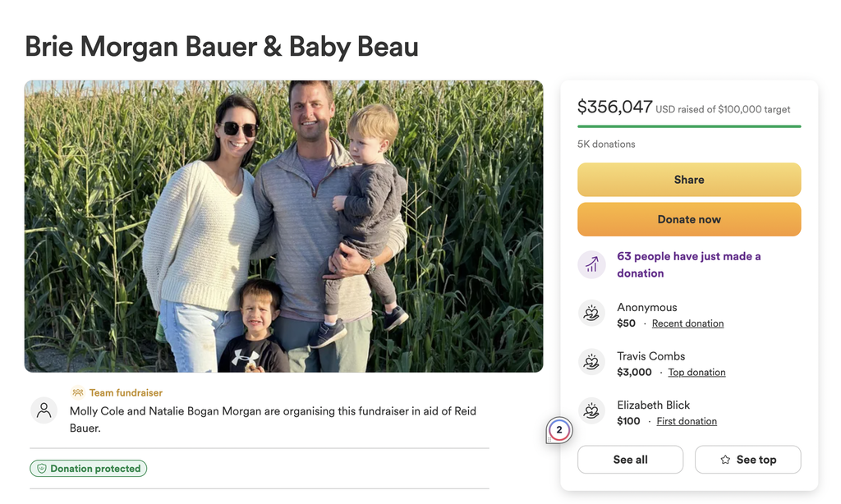The image size is (841, 504).
Task: Open the See all donations button
Action: [x=630, y=460]
